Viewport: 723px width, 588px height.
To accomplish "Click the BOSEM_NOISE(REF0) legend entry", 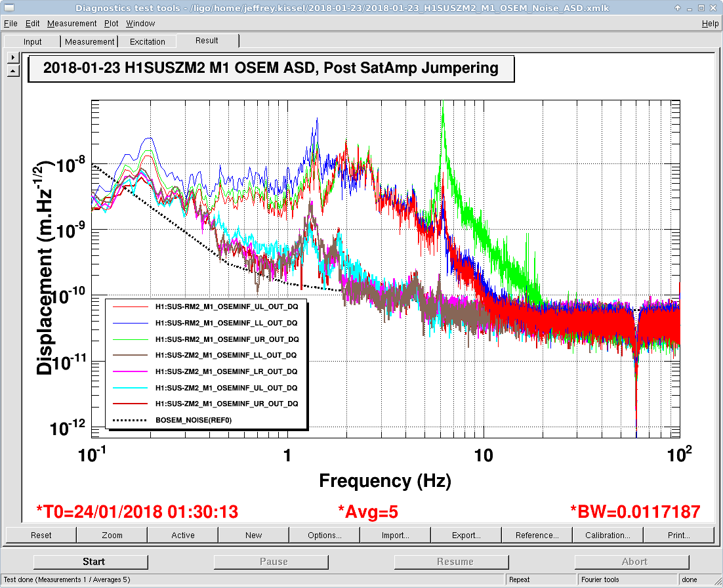I will 173,420.
